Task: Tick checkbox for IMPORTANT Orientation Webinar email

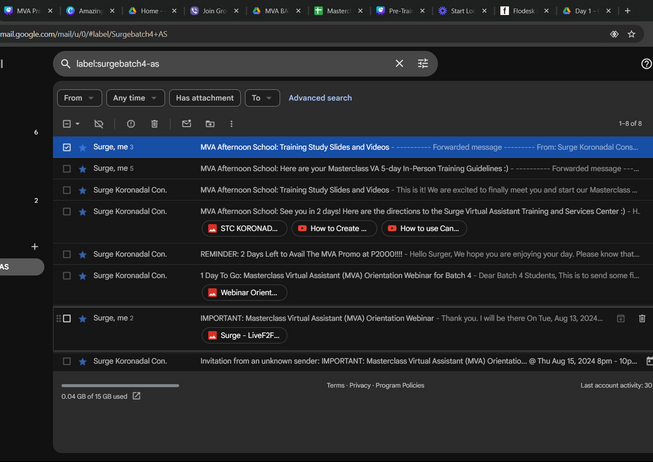Action: (x=67, y=318)
